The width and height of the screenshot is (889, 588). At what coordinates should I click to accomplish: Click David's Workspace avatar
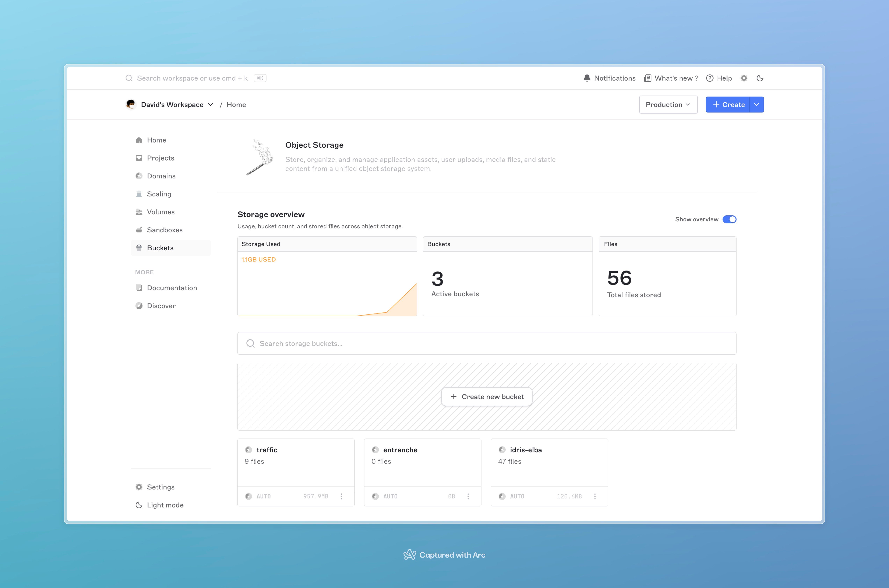[x=131, y=104]
